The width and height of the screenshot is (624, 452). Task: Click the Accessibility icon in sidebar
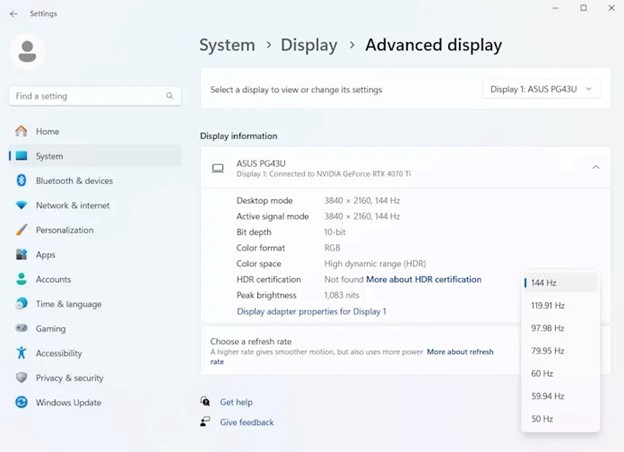click(21, 353)
